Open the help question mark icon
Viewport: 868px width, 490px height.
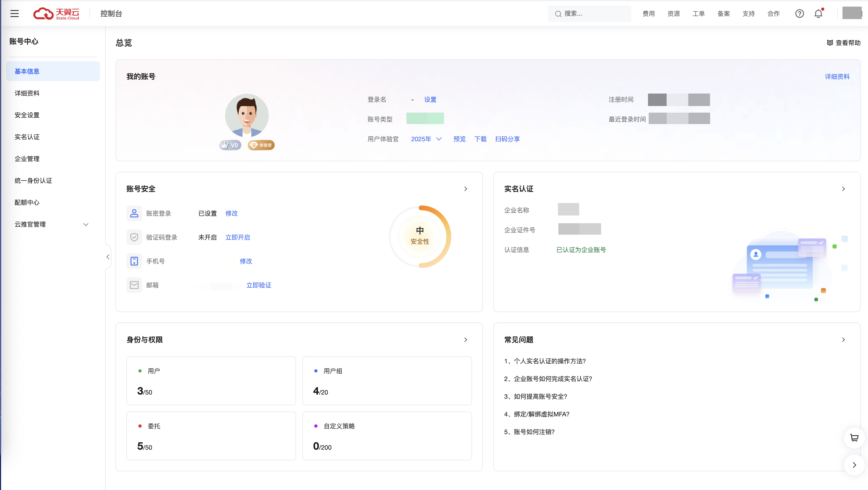(799, 14)
